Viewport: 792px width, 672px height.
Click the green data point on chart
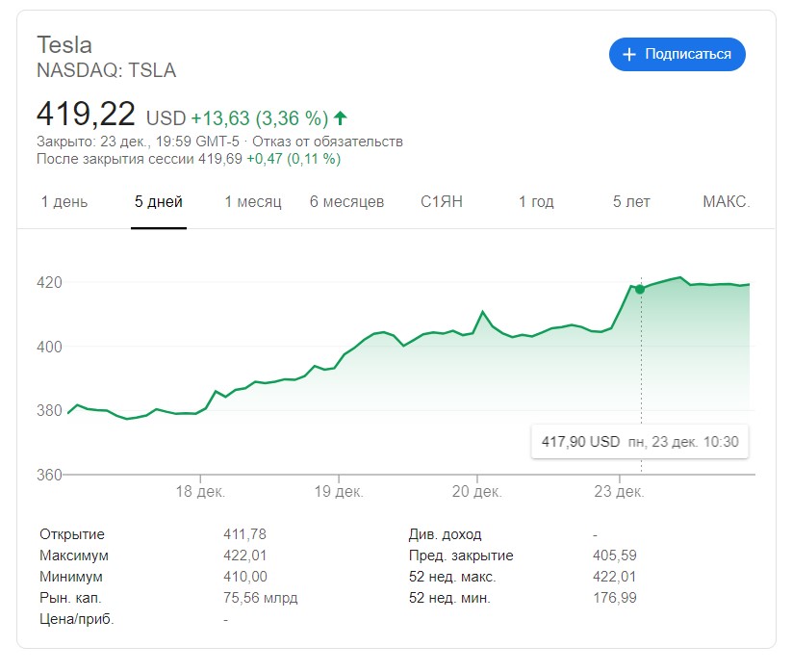pyautogui.click(x=640, y=289)
